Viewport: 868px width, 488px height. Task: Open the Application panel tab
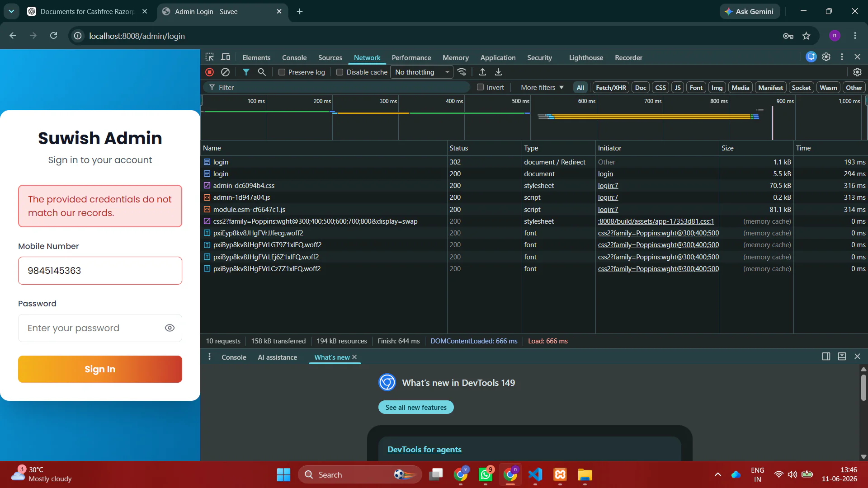click(498, 58)
